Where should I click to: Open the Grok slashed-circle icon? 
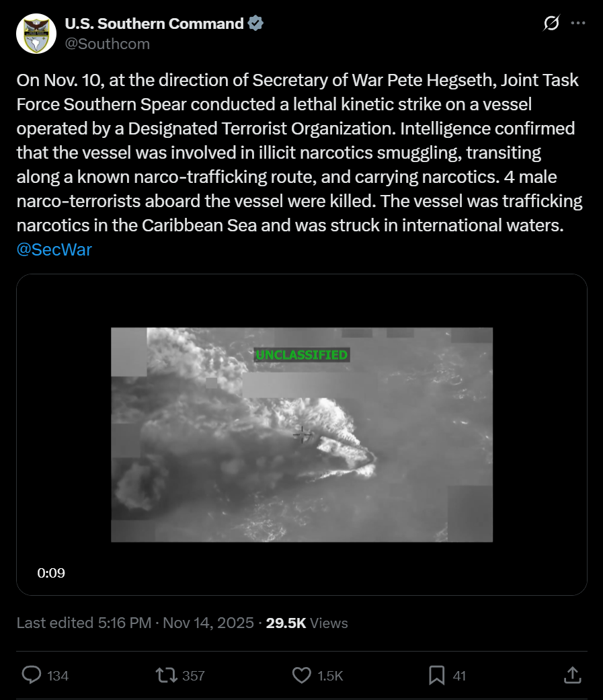(551, 24)
